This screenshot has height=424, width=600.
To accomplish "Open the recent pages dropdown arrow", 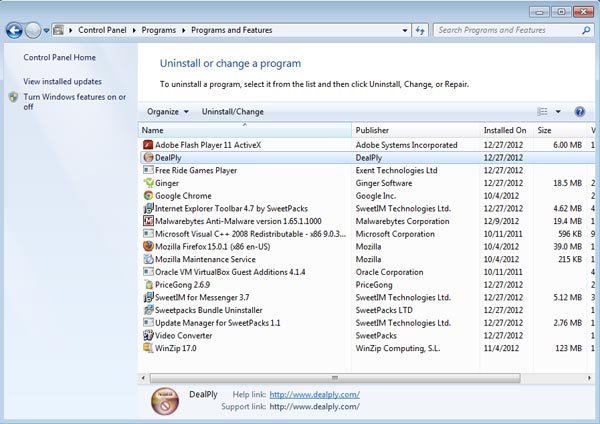I will click(46, 31).
